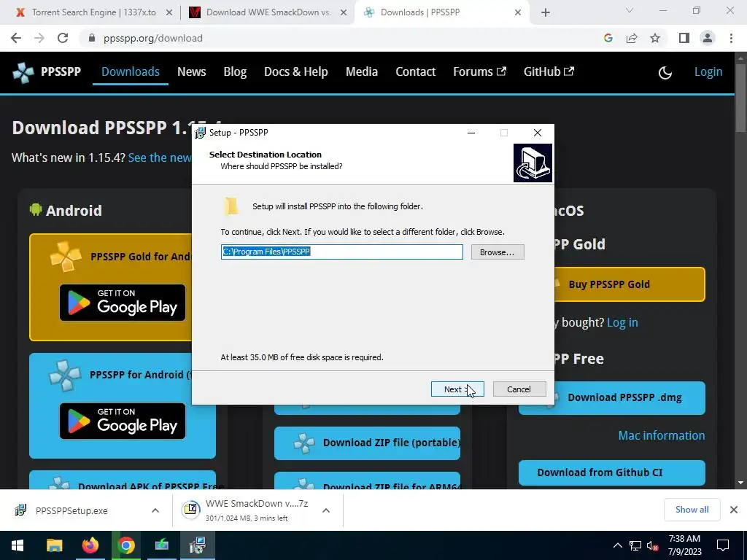Bookmark this page with star icon
The height and width of the screenshot is (560, 747).
pyautogui.click(x=655, y=38)
